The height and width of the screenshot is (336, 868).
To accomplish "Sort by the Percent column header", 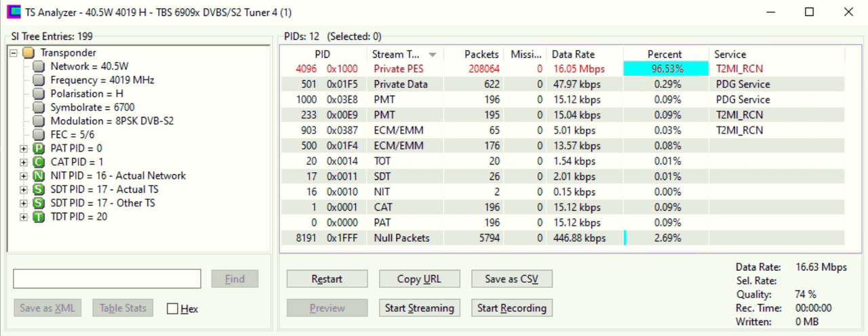I will 665,54.
